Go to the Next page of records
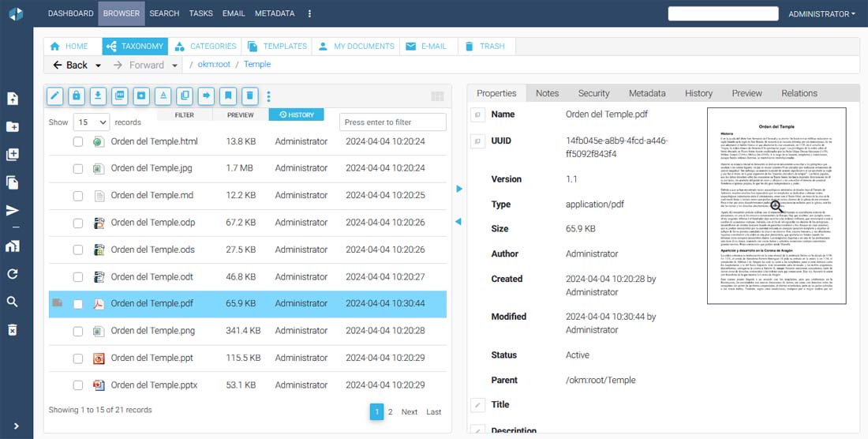 409,412
